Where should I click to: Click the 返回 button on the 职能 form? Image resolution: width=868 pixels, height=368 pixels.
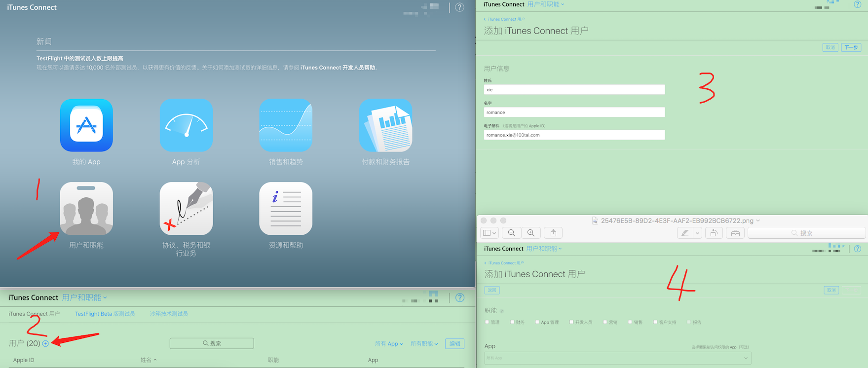pos(492,290)
